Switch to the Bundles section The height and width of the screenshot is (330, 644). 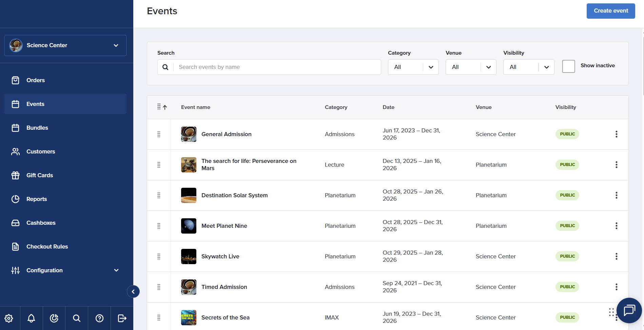[x=37, y=128]
